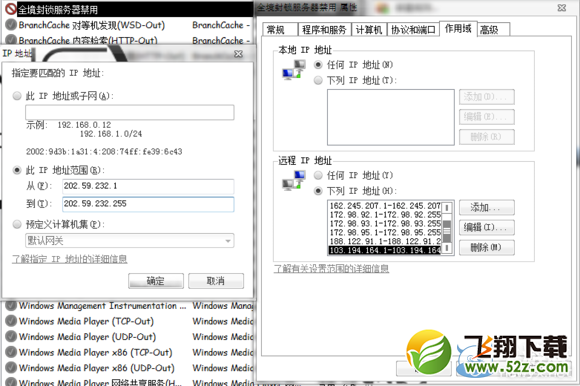Viewport: 580px width, 386px height.
Task: Choose 任何 IP 地址 under 远程 IP 地址
Action: pyautogui.click(x=318, y=175)
